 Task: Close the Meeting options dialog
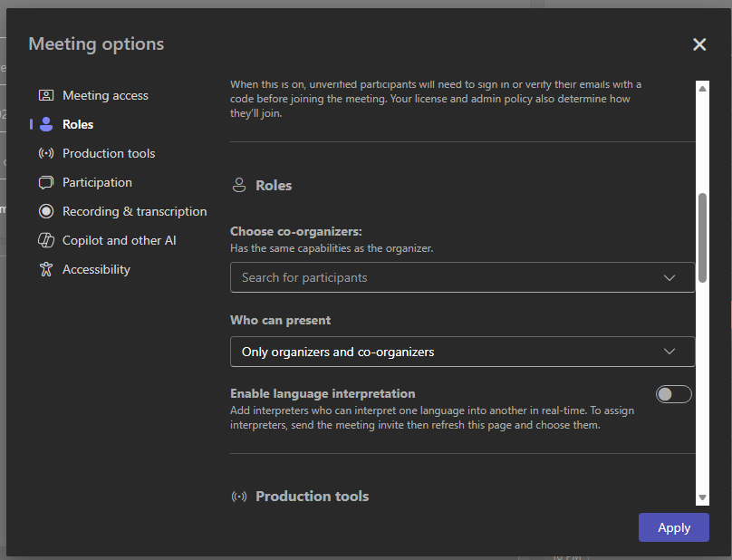click(x=698, y=44)
